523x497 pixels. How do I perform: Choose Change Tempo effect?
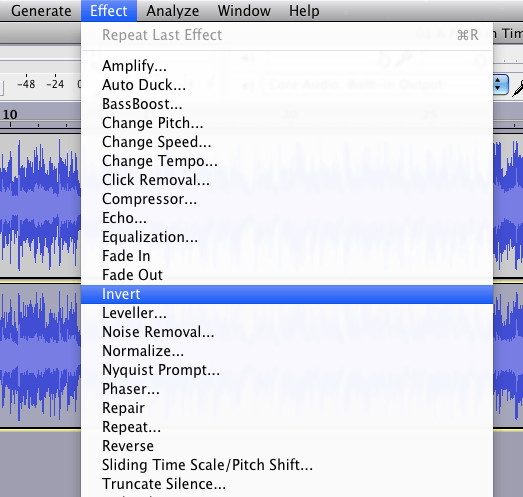[287, 161]
